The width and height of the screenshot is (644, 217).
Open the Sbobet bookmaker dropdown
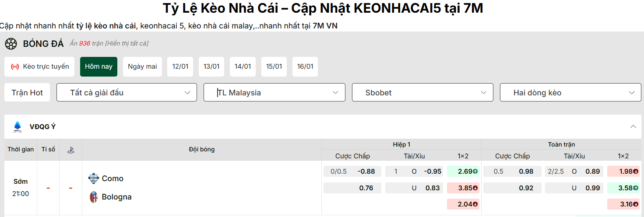pos(422,92)
